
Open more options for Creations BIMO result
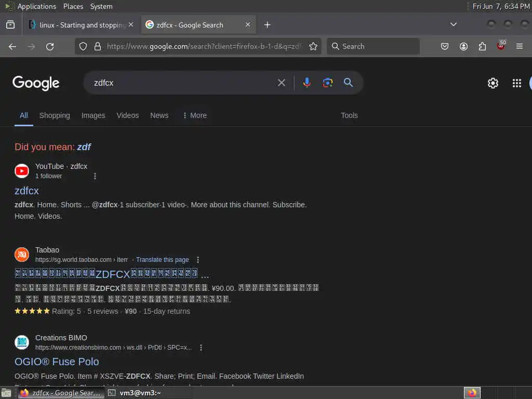point(201,348)
